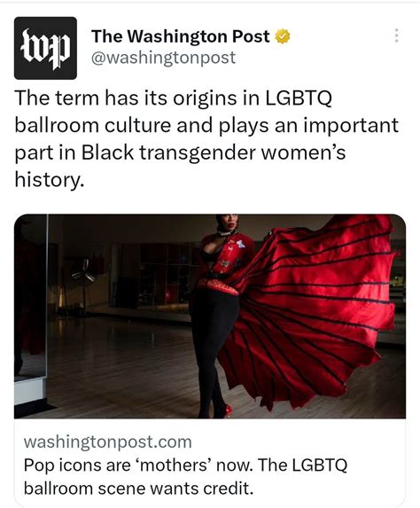
Task: Click headline line 'ballroom scene wants credit.'
Action: tap(138, 488)
